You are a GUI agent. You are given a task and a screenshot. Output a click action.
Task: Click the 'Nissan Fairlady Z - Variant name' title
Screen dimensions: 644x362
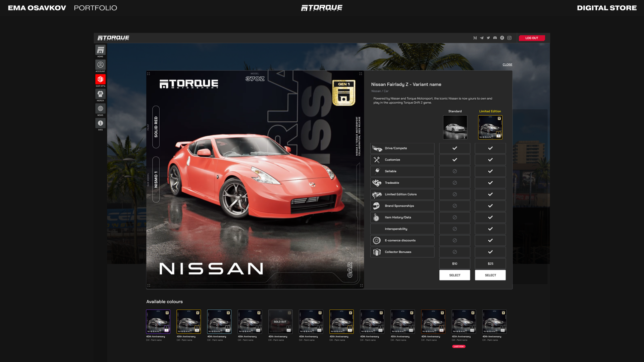coord(406,84)
